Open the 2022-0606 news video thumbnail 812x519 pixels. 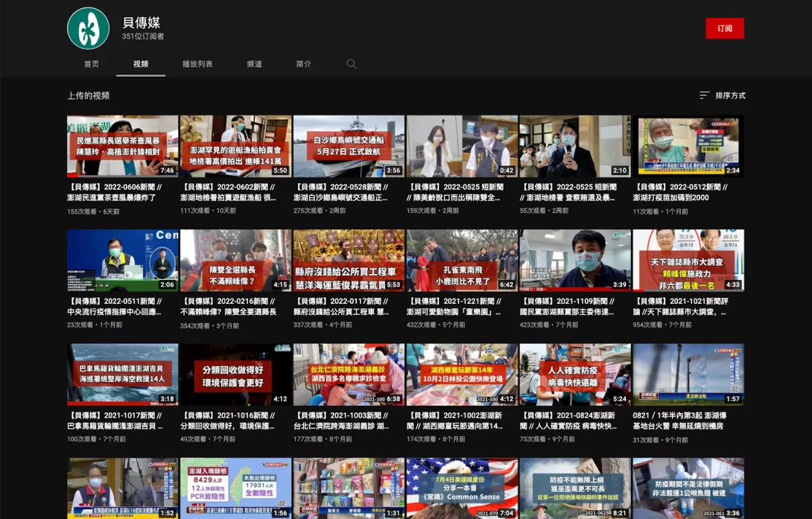pyautogui.click(x=122, y=146)
